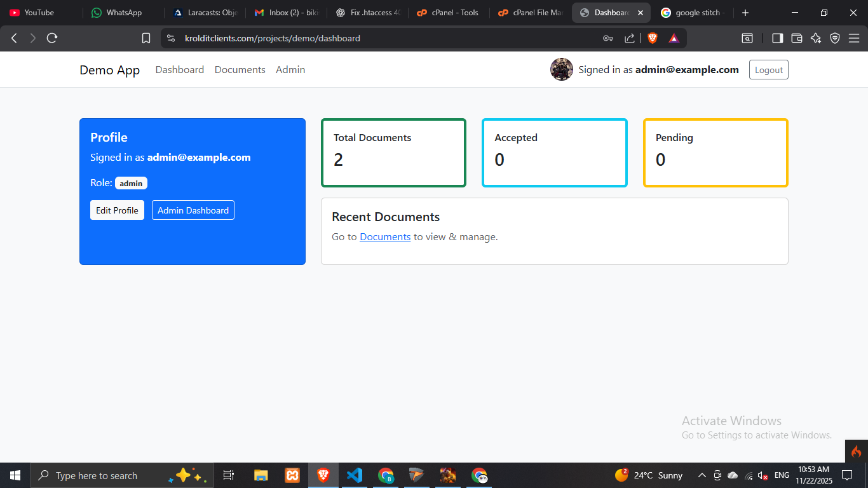Reload the page with the refresh icon
The height and width of the screenshot is (488, 868).
tap(52, 38)
